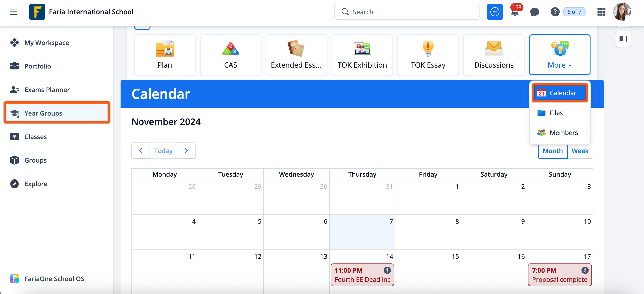Select Members from More dropdown

tap(564, 133)
